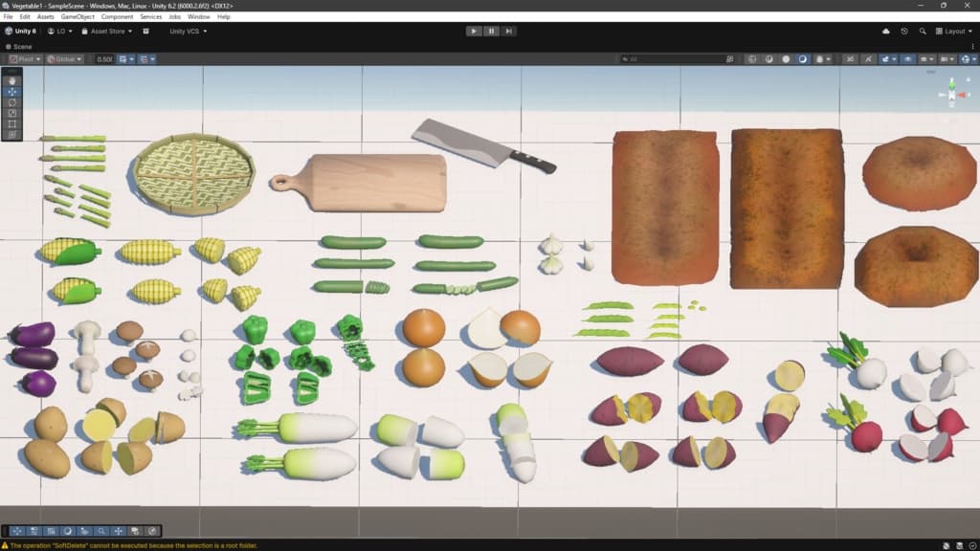Open the Window menu
This screenshot has height=551, width=980.
[x=199, y=17]
